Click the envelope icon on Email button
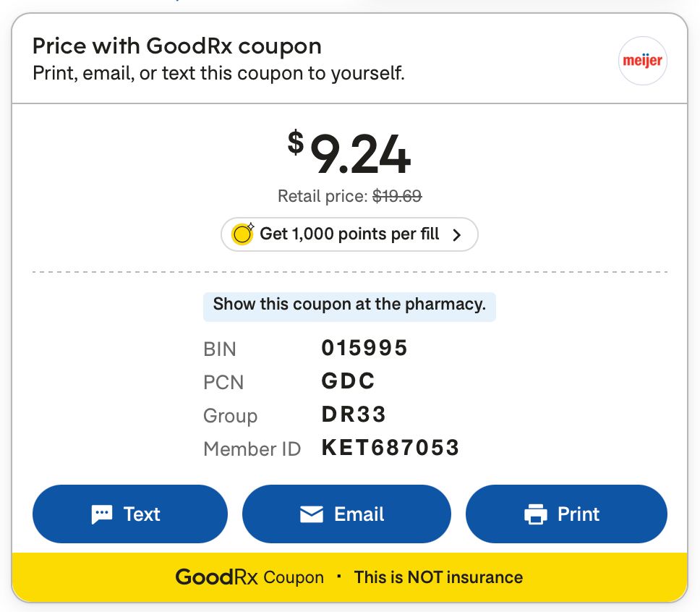Viewport: 700px width, 612px height. pyautogui.click(x=312, y=514)
